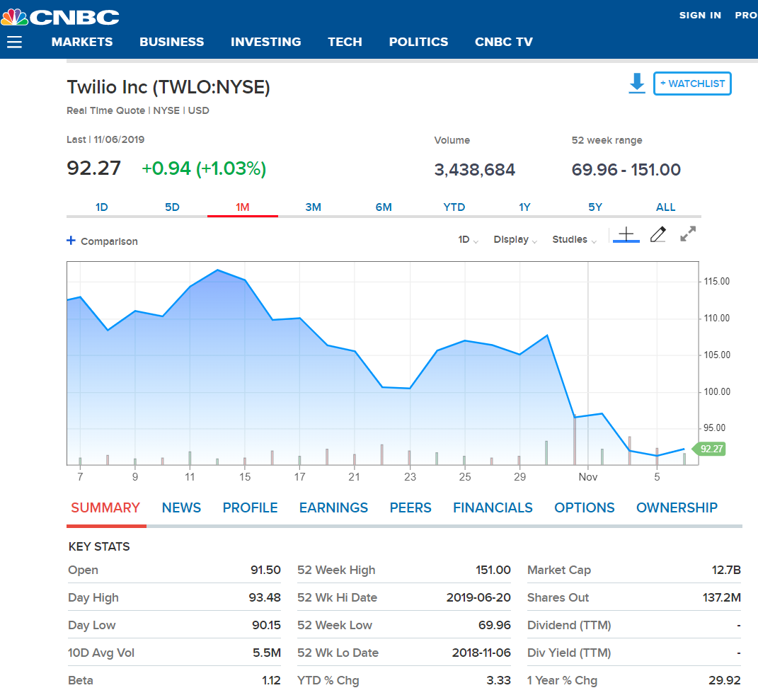Image resolution: width=758 pixels, height=700 pixels.
Task: Click the 1 Year % Chg value 29.92
Action: tap(725, 680)
